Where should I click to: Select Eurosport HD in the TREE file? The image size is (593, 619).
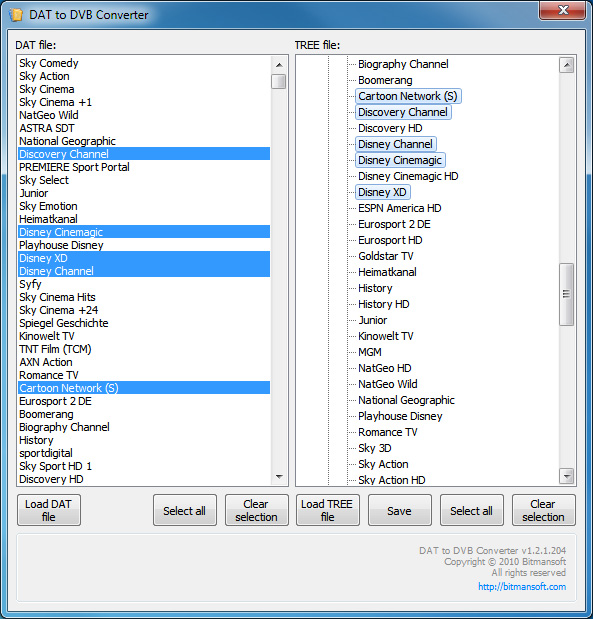pos(390,240)
